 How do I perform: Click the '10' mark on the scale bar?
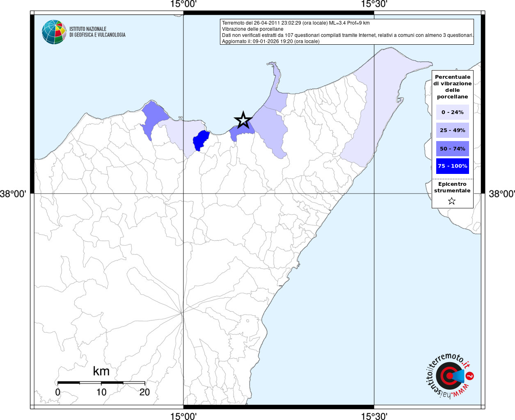tap(101, 392)
